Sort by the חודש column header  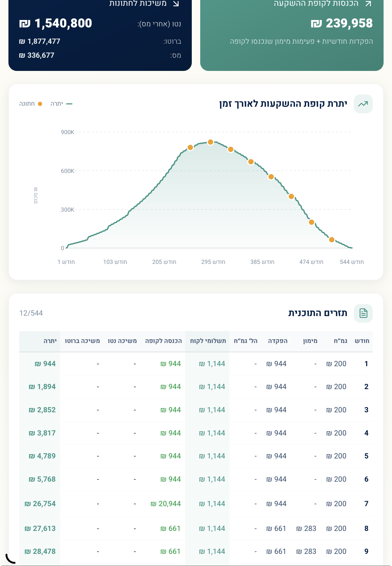pos(362,341)
